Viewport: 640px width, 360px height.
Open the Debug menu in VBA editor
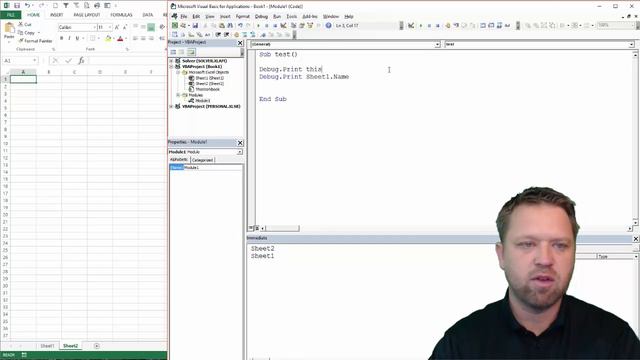tap(261, 16)
